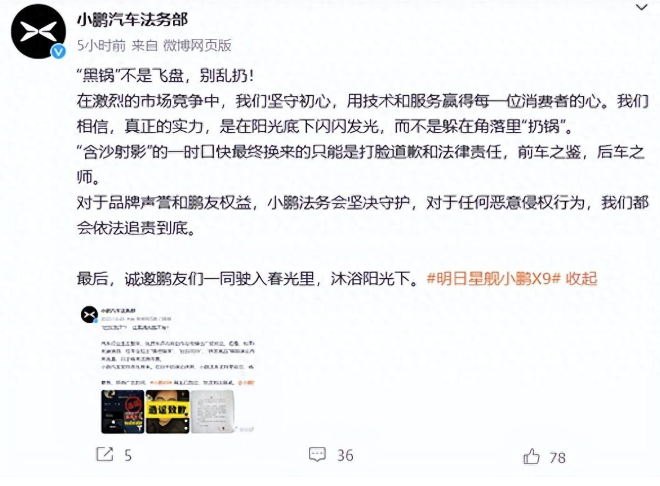Click the blue verified V badge
Screen dimensions: 660x486
coord(58,51)
